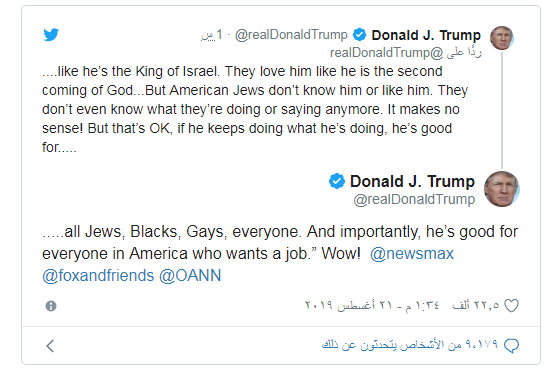Open the people-talking-about-this conversation link

(x=410, y=345)
